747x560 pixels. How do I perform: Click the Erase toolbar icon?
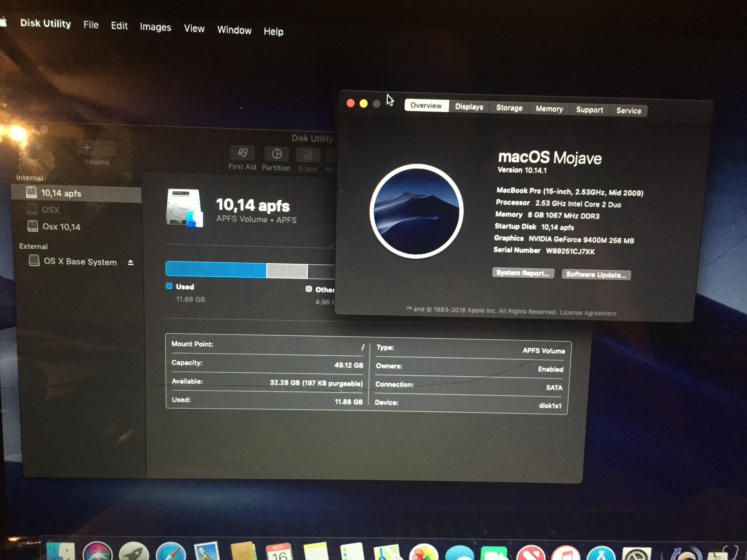(x=308, y=156)
